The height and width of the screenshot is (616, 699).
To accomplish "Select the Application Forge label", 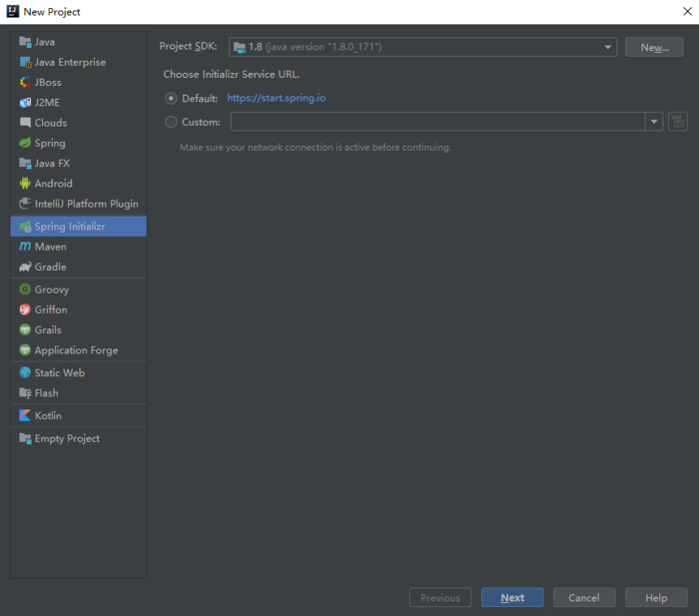I will pyautogui.click(x=76, y=350).
